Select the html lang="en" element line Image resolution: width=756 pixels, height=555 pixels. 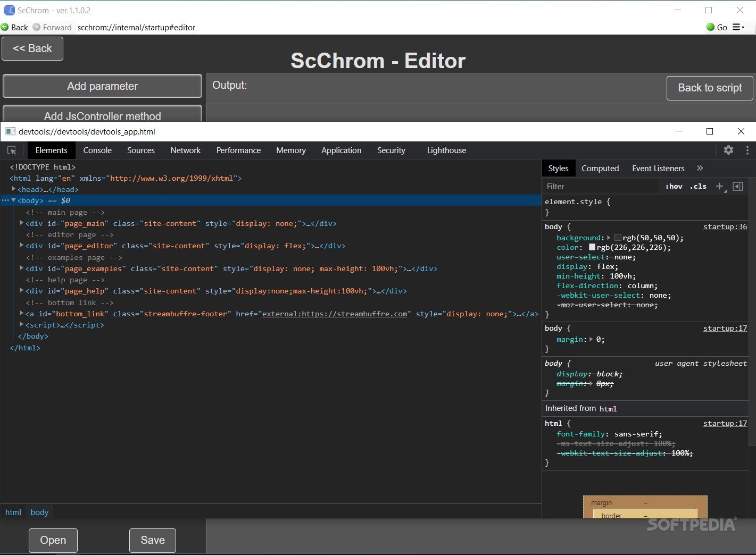pyautogui.click(x=126, y=178)
